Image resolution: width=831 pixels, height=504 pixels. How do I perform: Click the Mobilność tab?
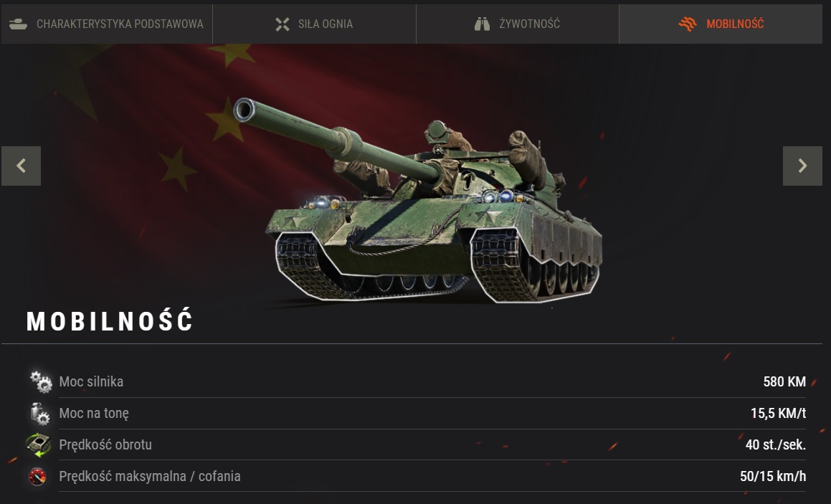pyautogui.click(x=721, y=24)
